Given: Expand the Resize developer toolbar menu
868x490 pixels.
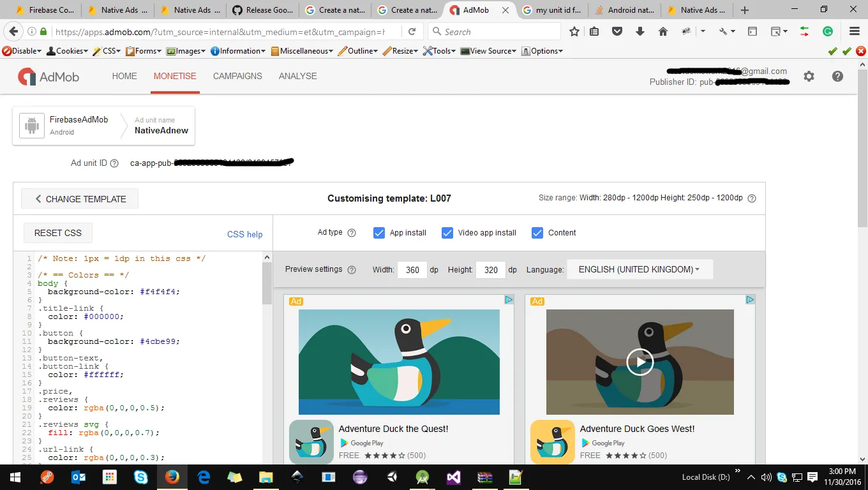Looking at the screenshot, I should pos(401,51).
